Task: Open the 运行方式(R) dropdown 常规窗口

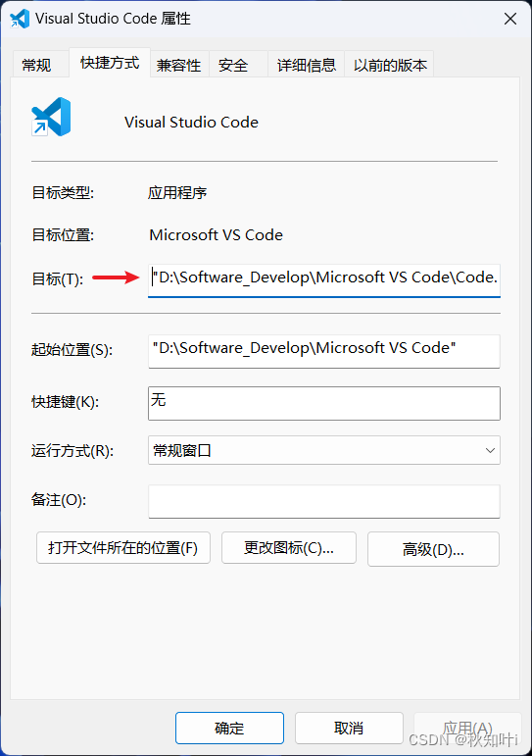Action: (x=324, y=450)
